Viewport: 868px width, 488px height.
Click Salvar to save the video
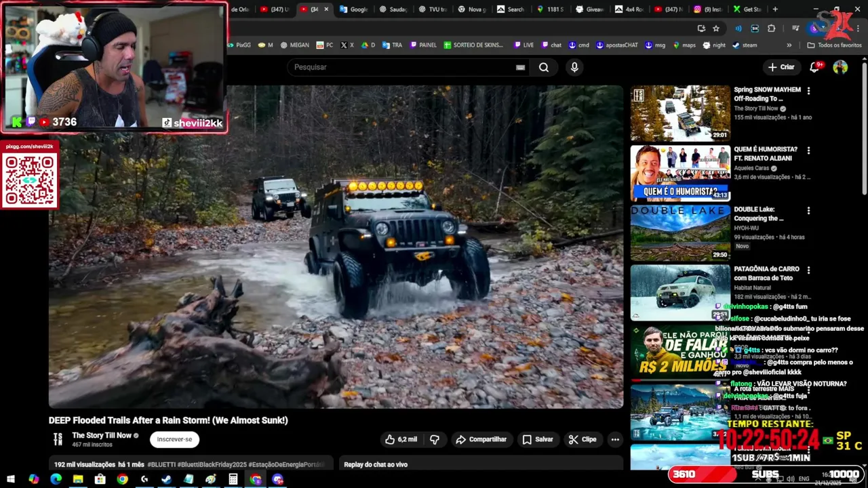coord(538,439)
